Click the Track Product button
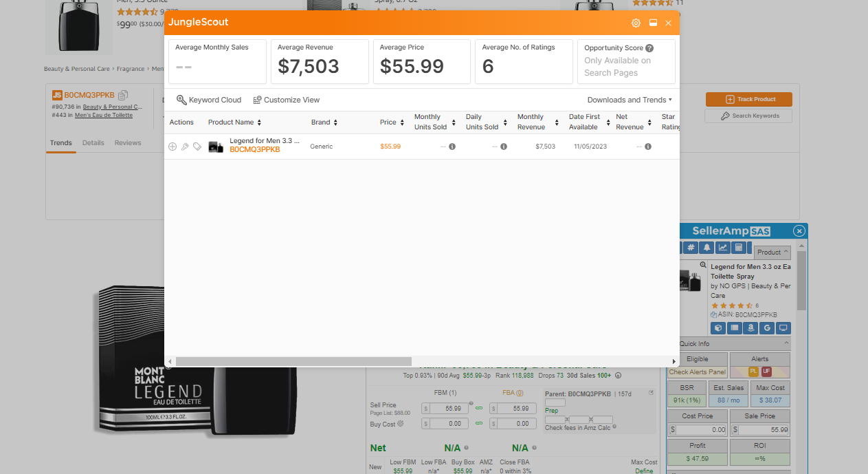The width and height of the screenshot is (868, 474). point(748,99)
